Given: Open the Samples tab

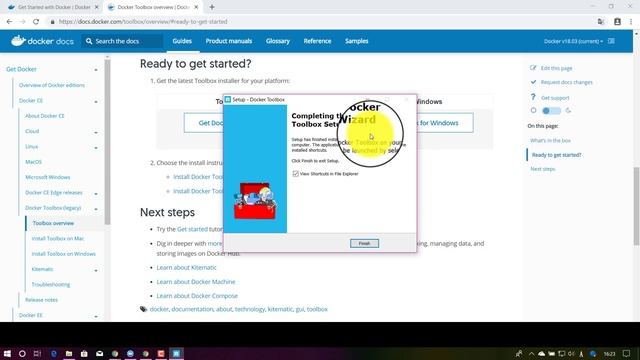Looking at the screenshot, I should point(356,41).
